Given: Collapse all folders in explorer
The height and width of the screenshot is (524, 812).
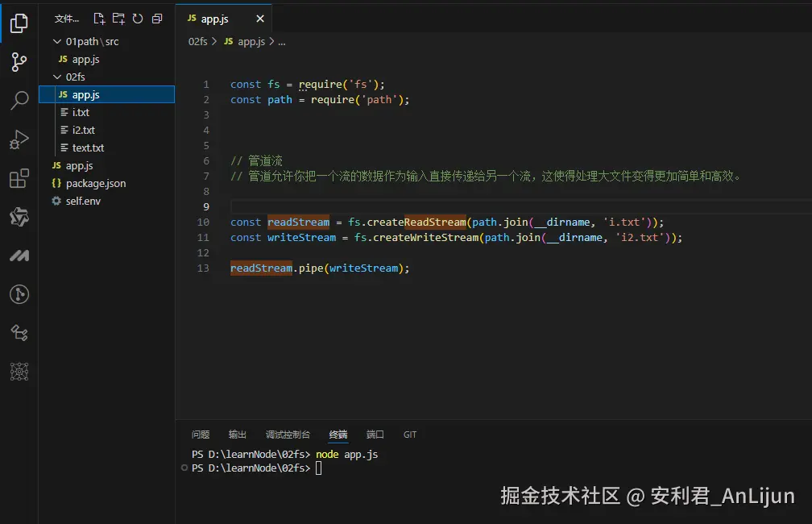Looking at the screenshot, I should 157,19.
